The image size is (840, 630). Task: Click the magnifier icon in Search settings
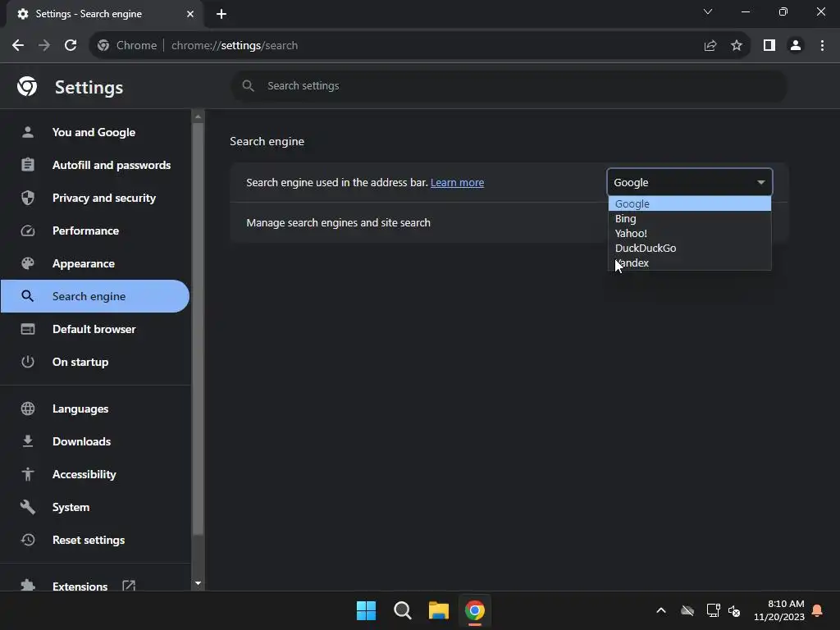[248, 85]
